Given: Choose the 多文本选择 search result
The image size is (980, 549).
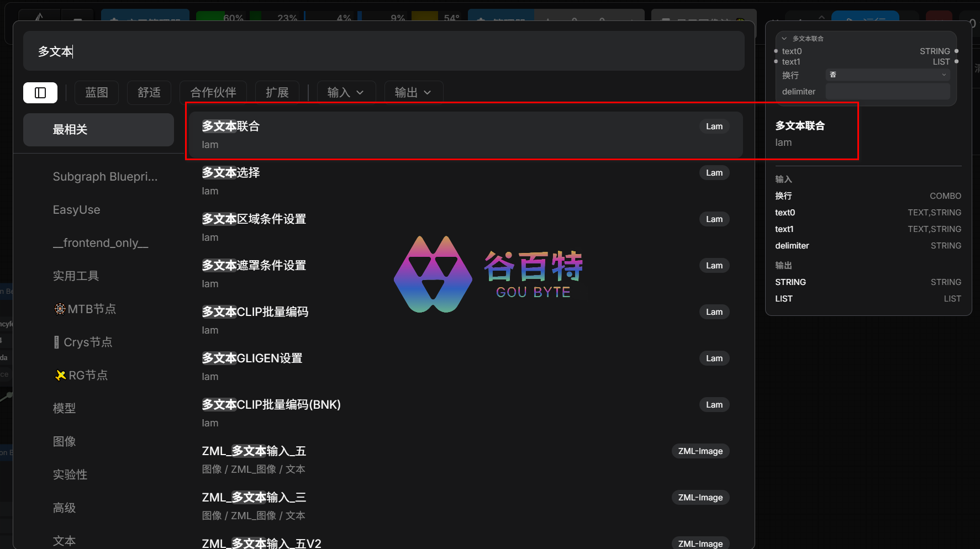Looking at the screenshot, I should coord(466,181).
